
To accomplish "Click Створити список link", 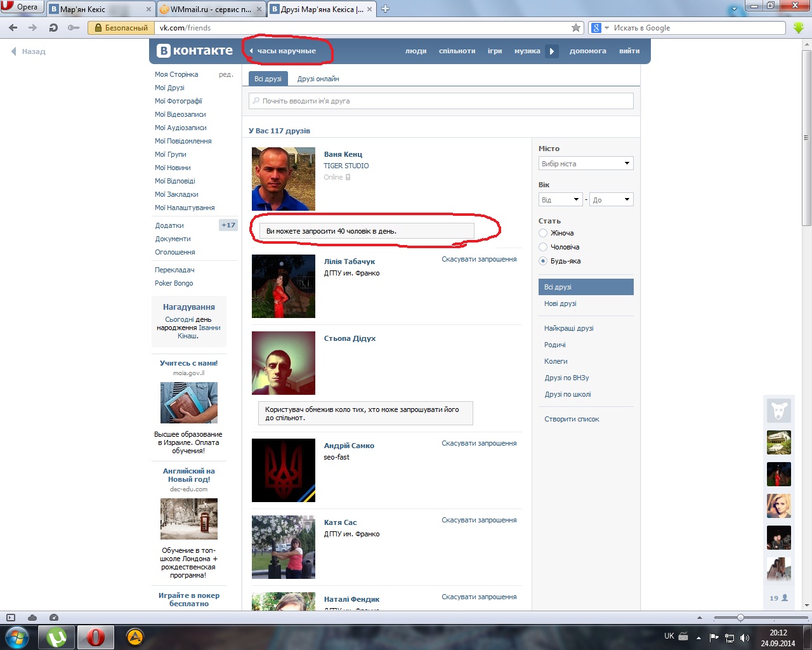I will pos(572,419).
